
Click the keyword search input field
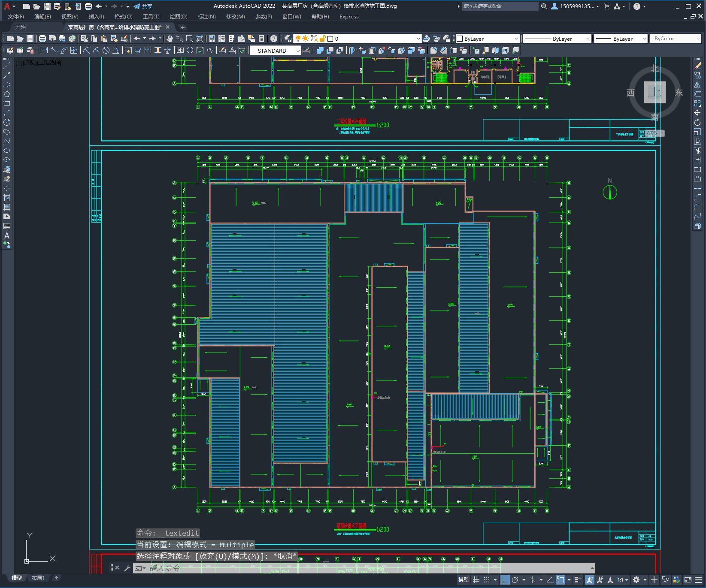tap(500, 6)
